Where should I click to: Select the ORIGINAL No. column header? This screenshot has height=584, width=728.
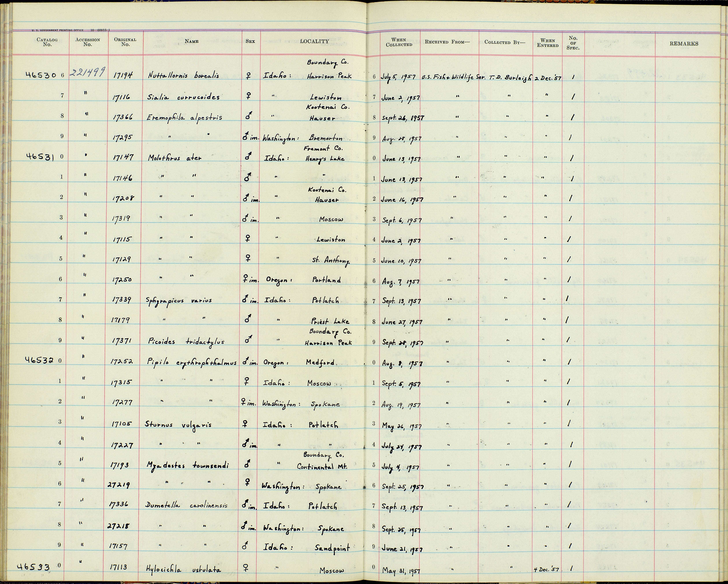point(125,42)
